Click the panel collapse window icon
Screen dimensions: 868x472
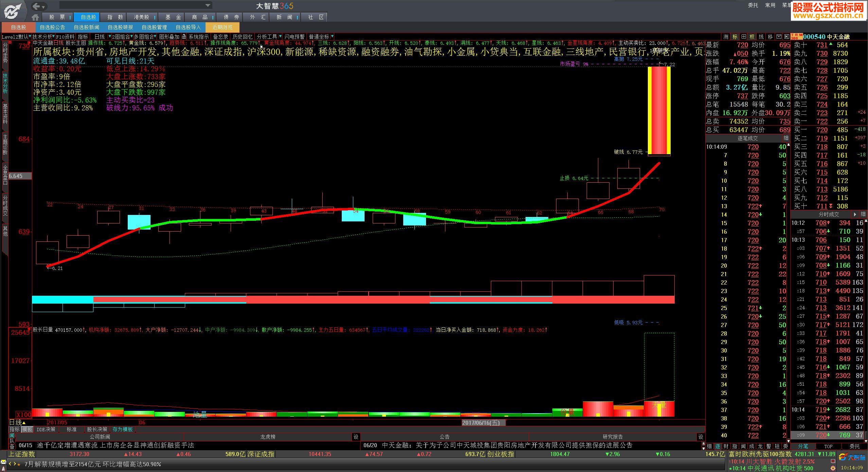point(779,36)
